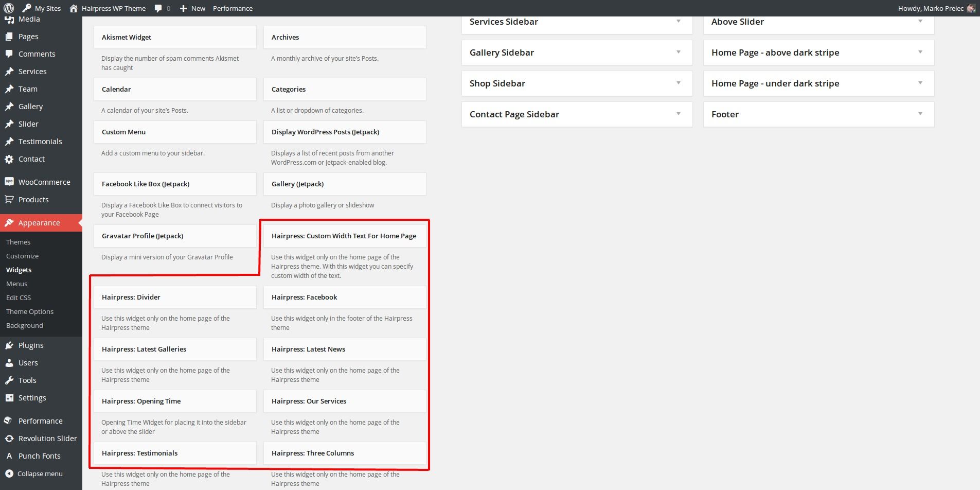Click the Contact gear icon
The image size is (980, 490).
pos(9,159)
